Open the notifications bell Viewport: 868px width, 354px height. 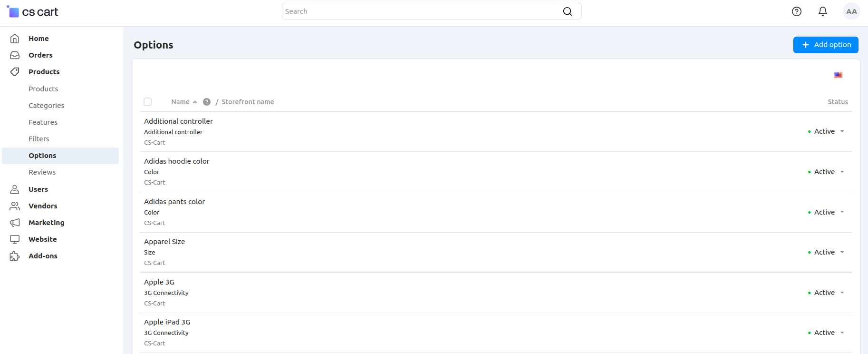[823, 11]
